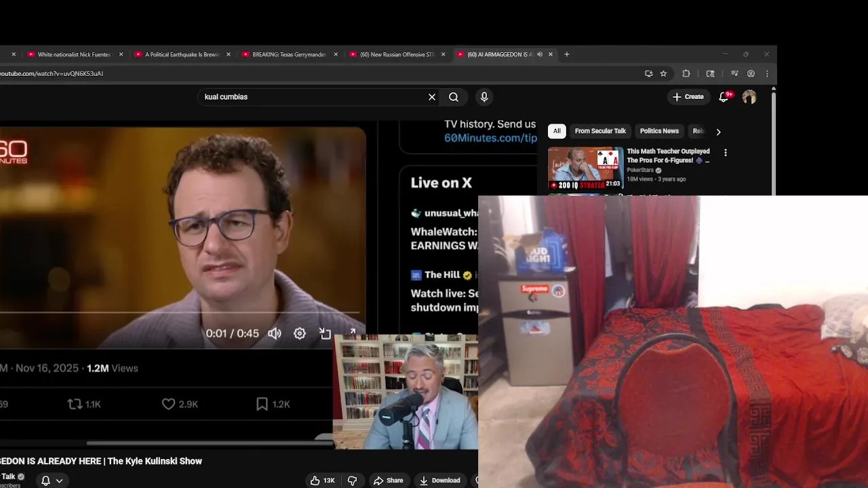Screen dimensions: 868x488
Task: Open This Math Teacher Outplayed The Pros title
Action: tap(668, 156)
